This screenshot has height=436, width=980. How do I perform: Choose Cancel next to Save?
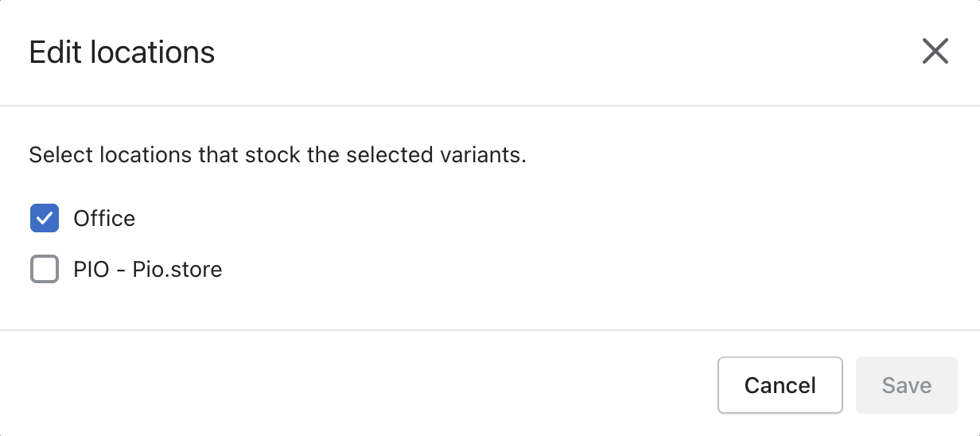click(x=780, y=385)
